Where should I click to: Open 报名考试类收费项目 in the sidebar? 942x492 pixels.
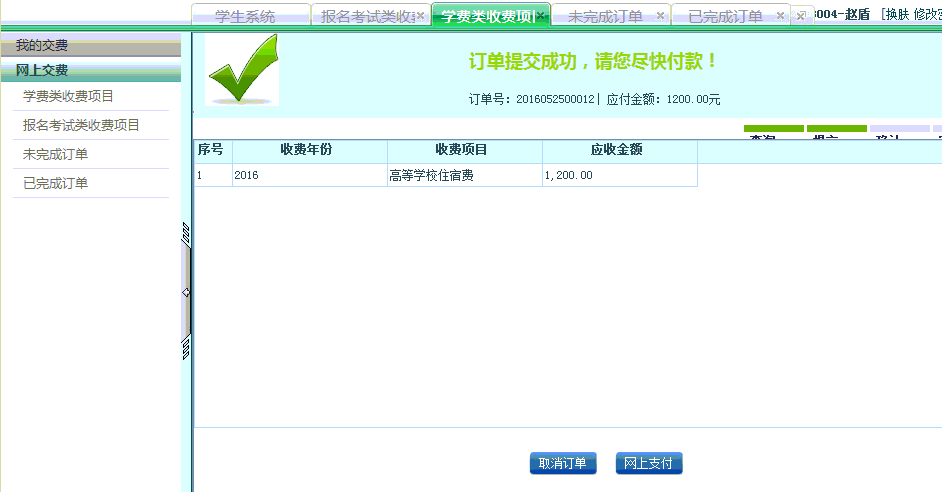point(81,125)
